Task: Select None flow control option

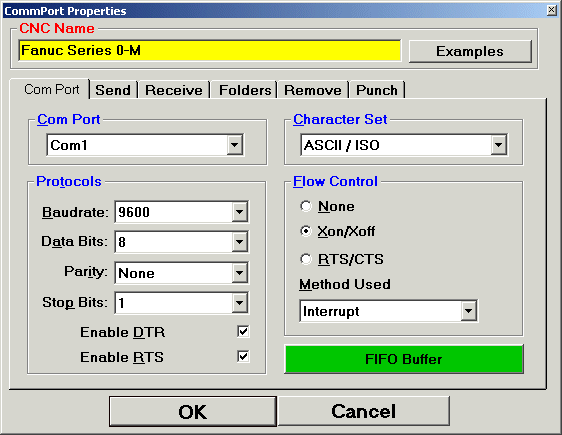Action: click(306, 206)
